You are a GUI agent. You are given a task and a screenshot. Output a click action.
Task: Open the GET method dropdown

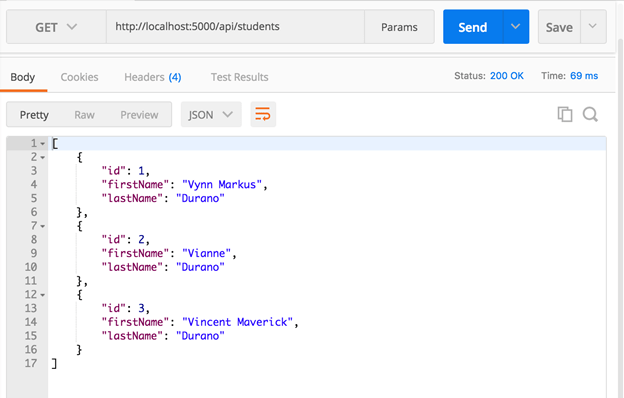pyautogui.click(x=56, y=27)
